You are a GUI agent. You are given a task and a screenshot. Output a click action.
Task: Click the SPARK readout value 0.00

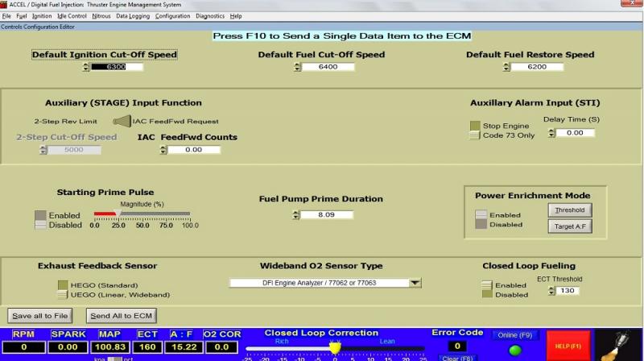click(x=68, y=347)
